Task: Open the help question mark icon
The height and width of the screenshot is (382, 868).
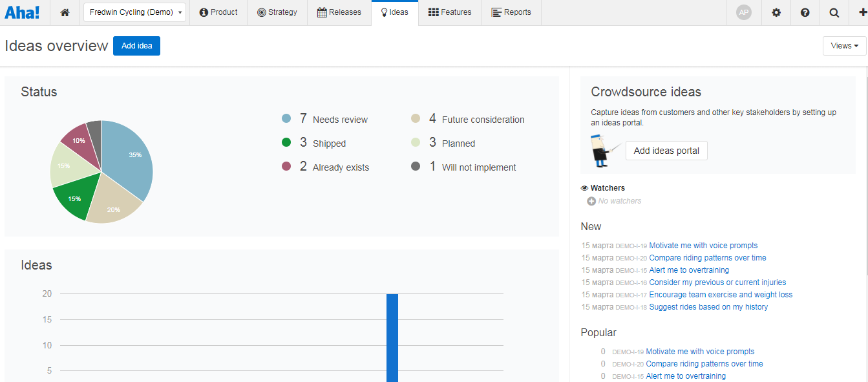Action: pyautogui.click(x=805, y=12)
